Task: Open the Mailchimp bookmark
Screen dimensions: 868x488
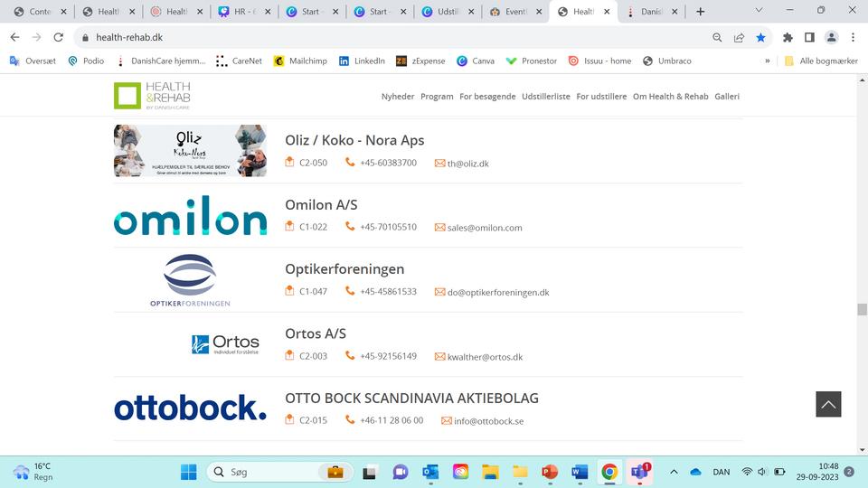Action: [x=300, y=61]
